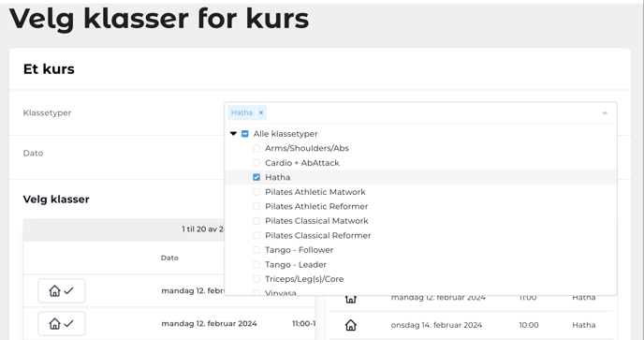The height and width of the screenshot is (340, 644).
Task: Check the Pilates Classical Matwork checkbox
Action: [256, 221]
